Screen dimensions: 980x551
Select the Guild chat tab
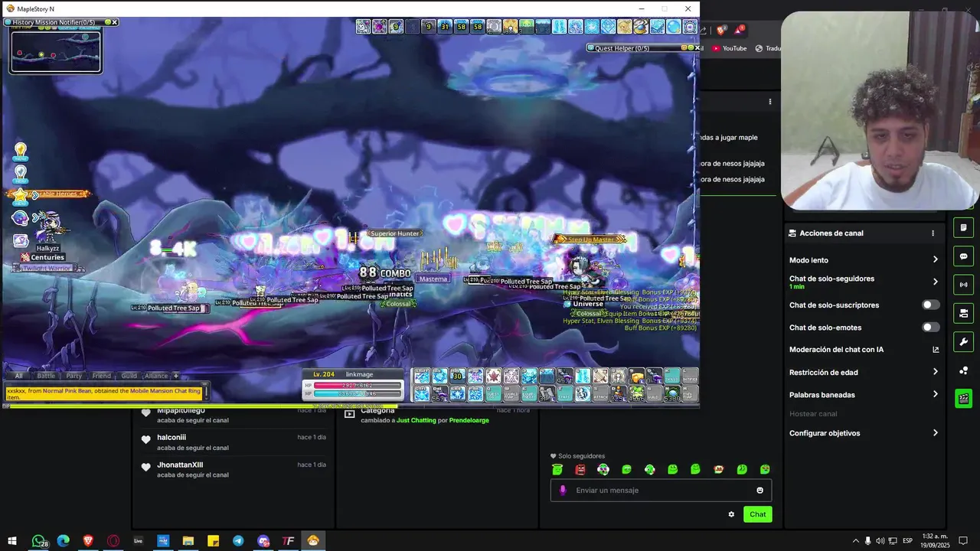click(129, 376)
